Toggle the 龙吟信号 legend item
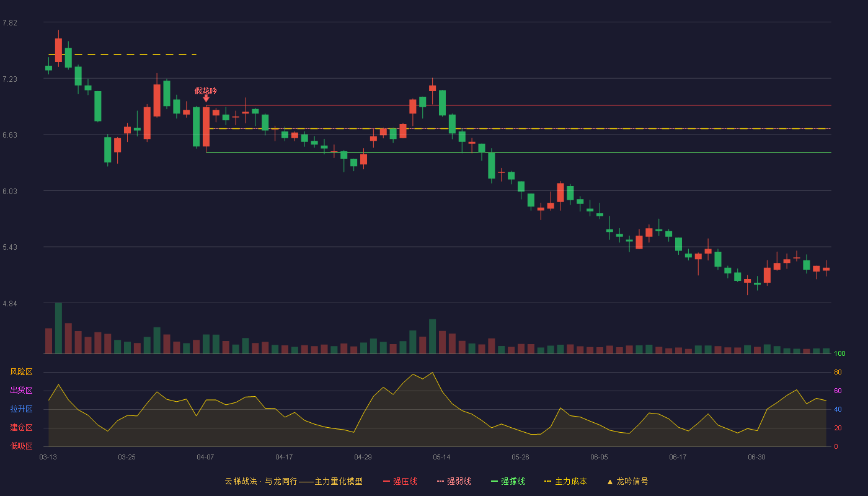Image resolution: width=868 pixels, height=496 pixels. (x=627, y=481)
